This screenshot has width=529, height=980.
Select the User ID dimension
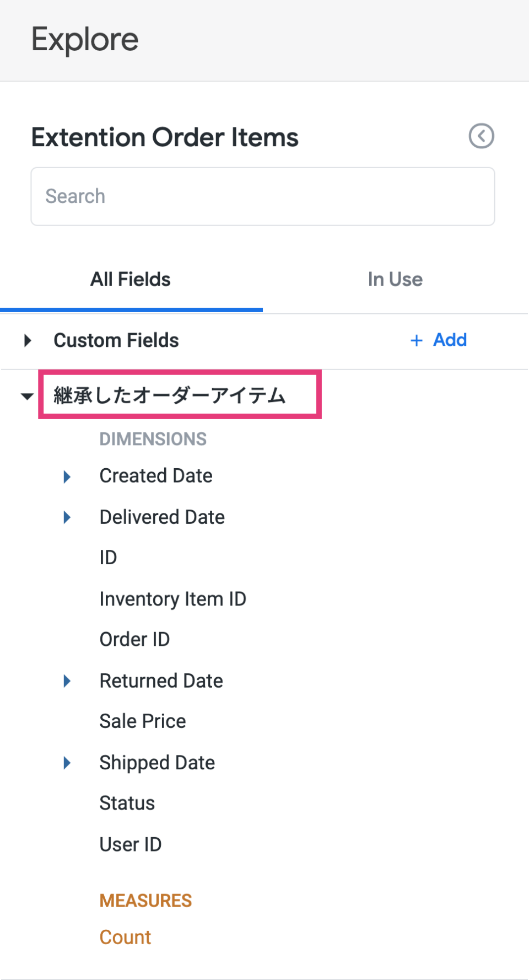tap(131, 844)
